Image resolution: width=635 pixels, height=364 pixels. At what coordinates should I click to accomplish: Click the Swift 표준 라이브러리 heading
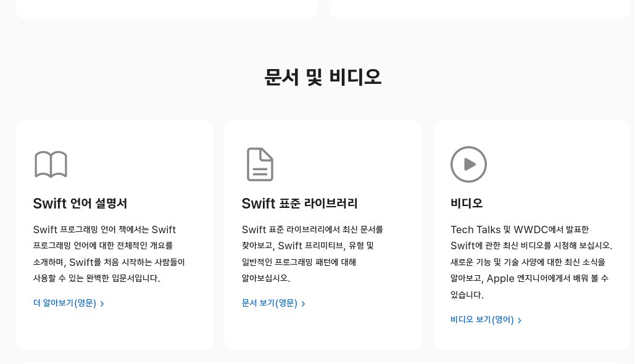(x=300, y=203)
